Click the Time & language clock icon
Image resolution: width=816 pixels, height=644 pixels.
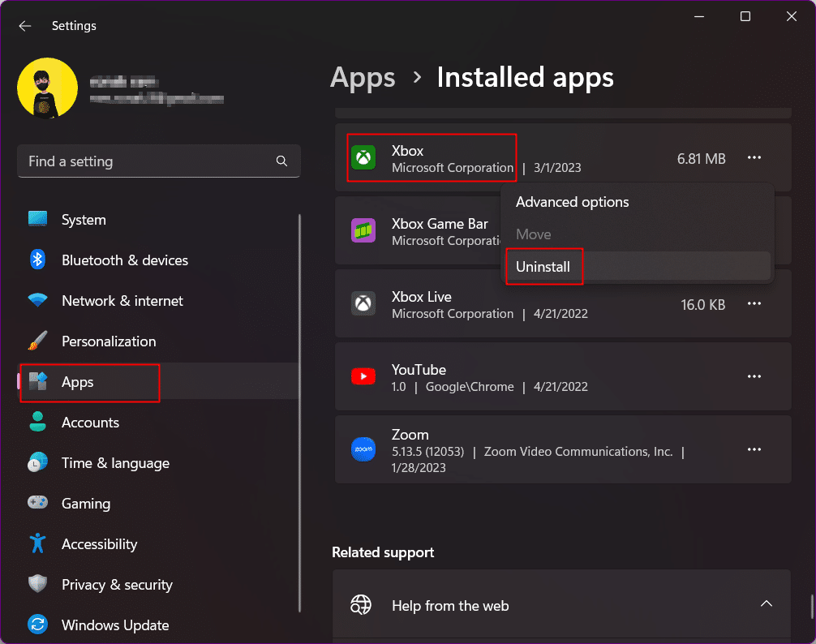[37, 462]
